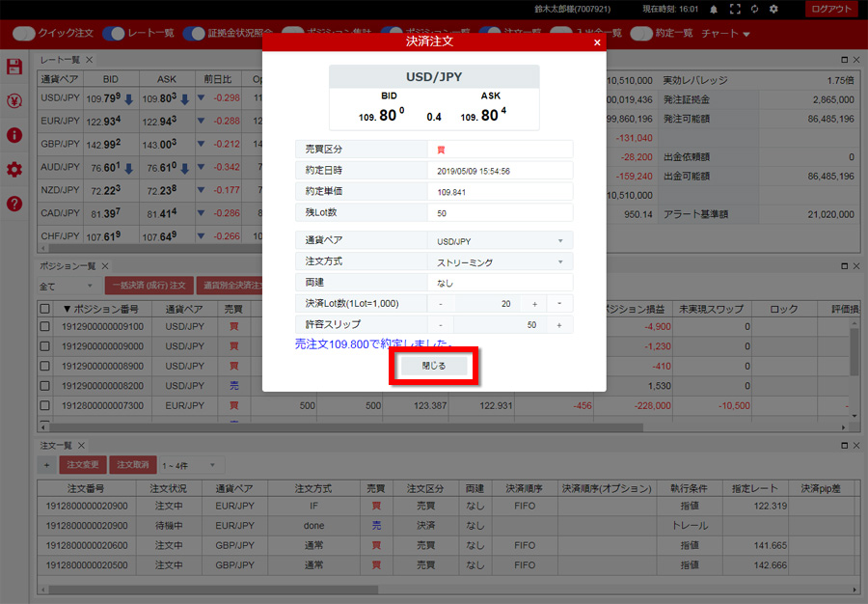Sort by ポジション番号 column header

pyautogui.click(x=100, y=309)
